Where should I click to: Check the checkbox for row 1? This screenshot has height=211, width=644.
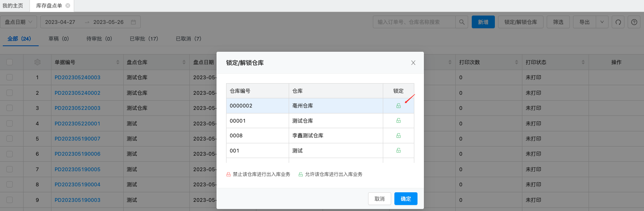pyautogui.click(x=10, y=77)
